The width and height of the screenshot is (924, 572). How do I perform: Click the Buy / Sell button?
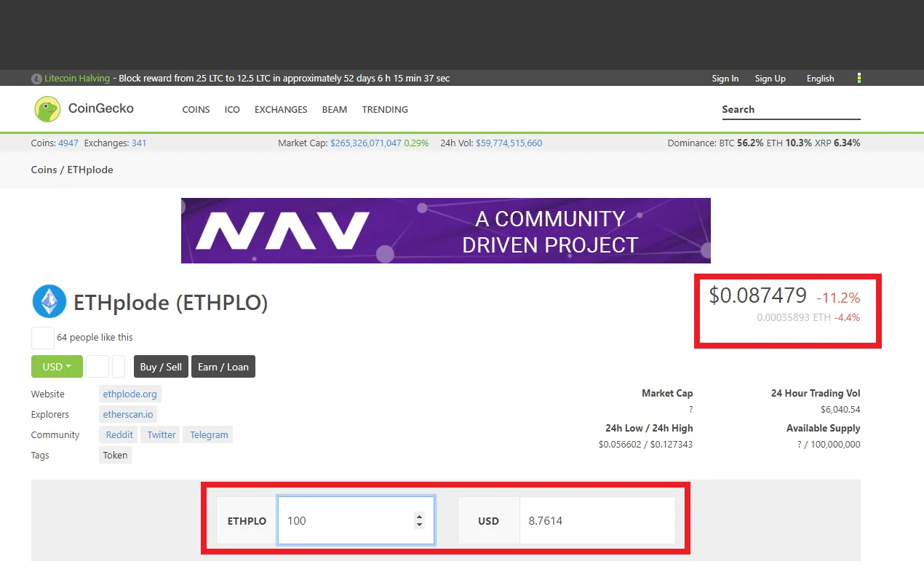pos(161,367)
